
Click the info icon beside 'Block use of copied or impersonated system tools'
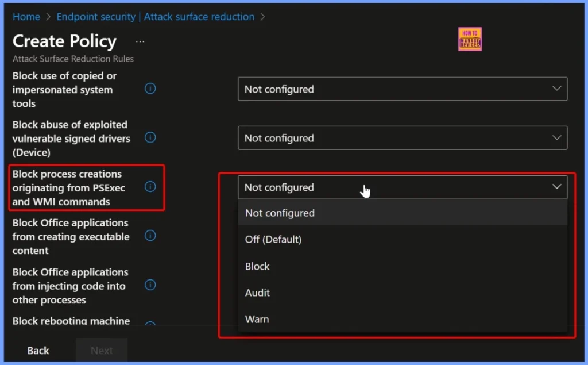tap(150, 89)
